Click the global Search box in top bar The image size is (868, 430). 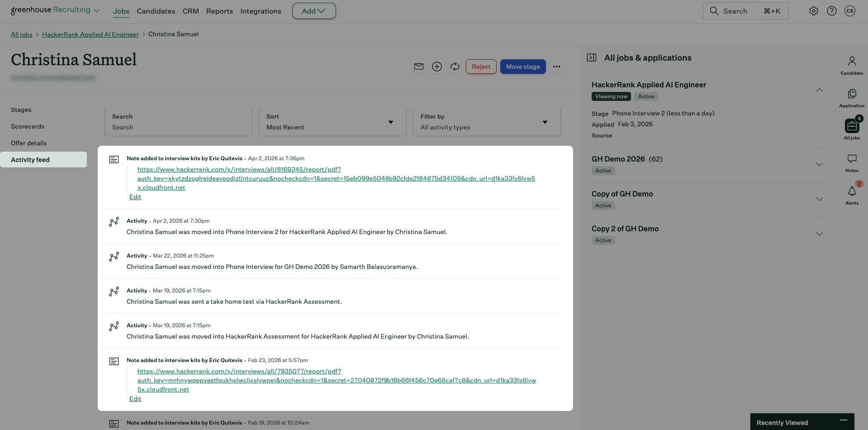[745, 11]
